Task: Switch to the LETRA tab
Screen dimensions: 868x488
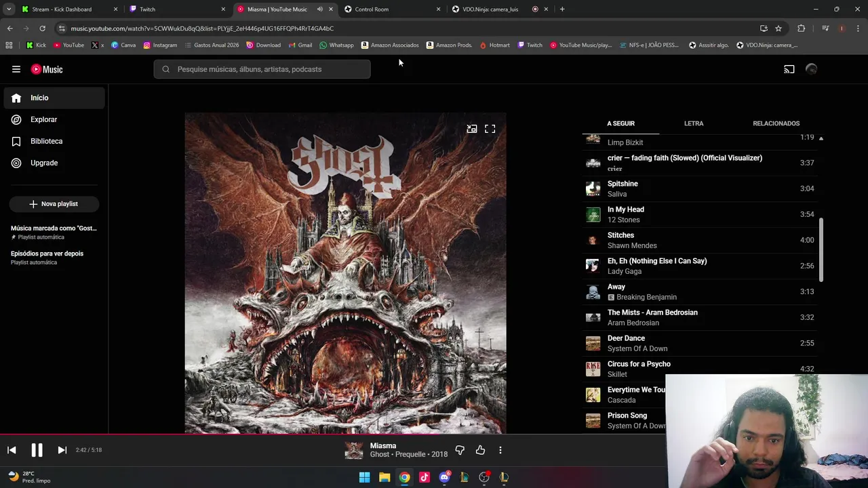Action: [694, 123]
